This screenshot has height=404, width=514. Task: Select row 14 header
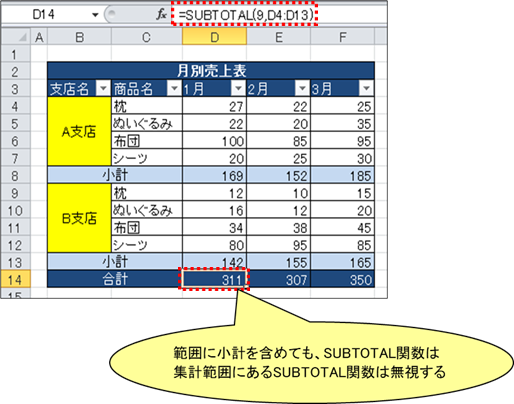point(15,279)
